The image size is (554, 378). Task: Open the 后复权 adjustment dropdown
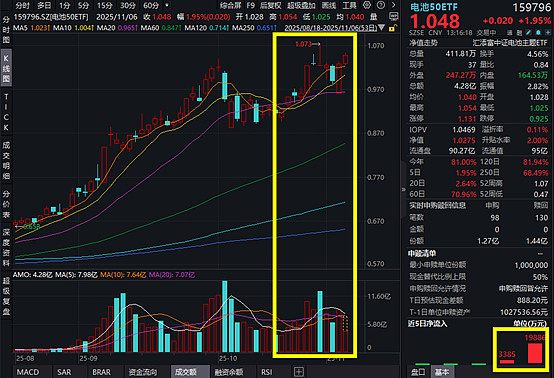(x=271, y=5)
